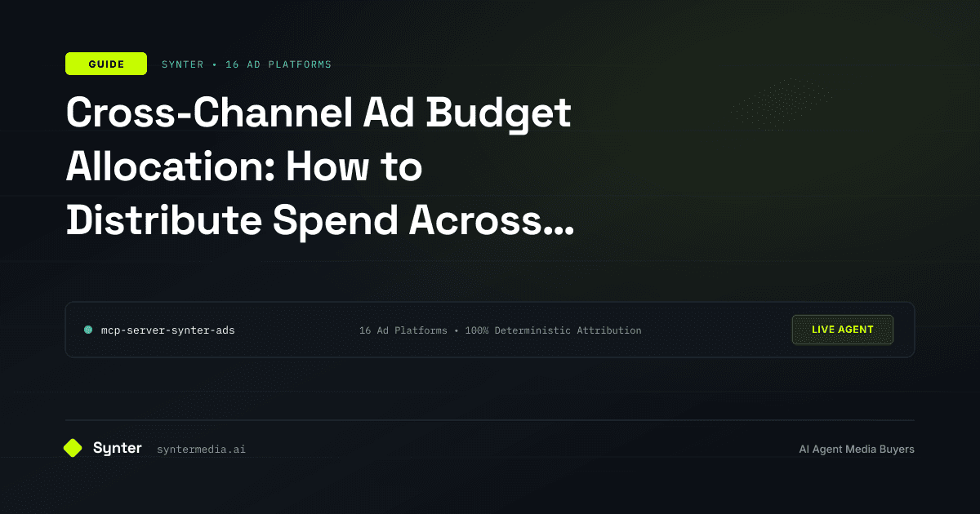The image size is (980, 514).
Task: Click "16 Ad Platforms • 100% Deterministic Attribution" text
Action: tap(501, 330)
